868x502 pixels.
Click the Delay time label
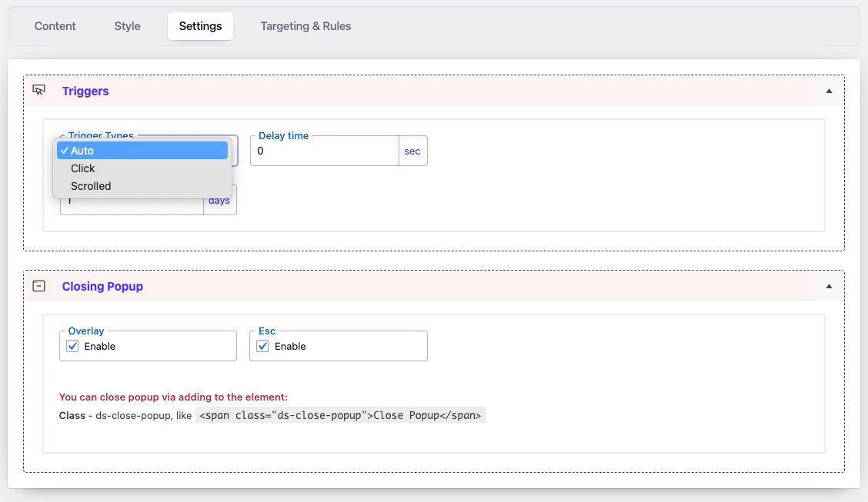click(283, 136)
